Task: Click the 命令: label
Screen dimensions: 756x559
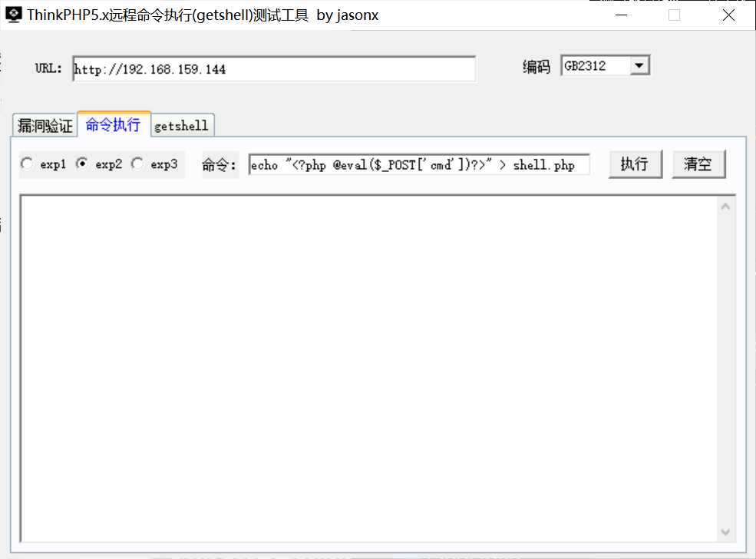Action: point(220,165)
